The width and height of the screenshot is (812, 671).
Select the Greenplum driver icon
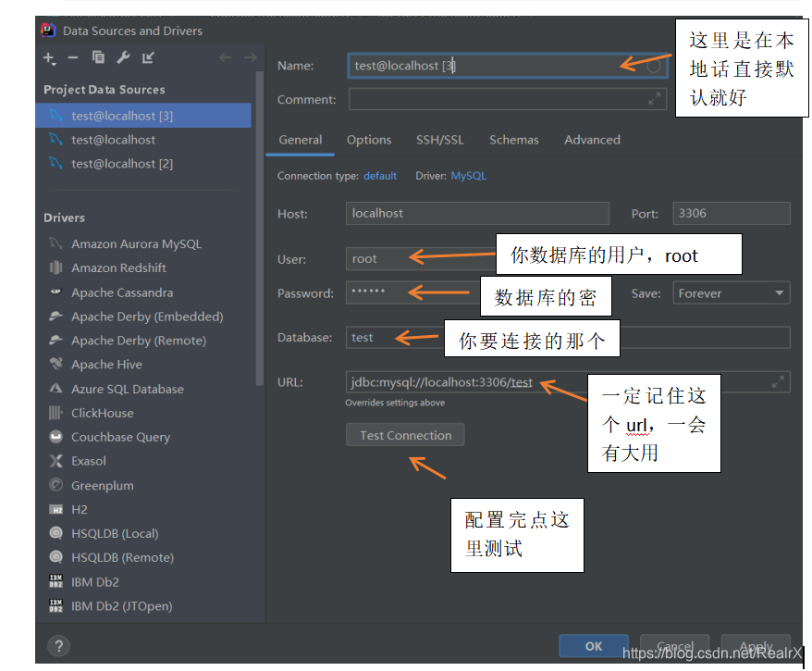click(x=55, y=485)
